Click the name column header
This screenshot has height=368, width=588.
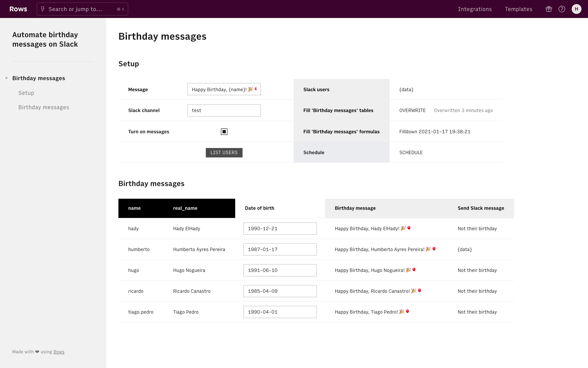134,208
